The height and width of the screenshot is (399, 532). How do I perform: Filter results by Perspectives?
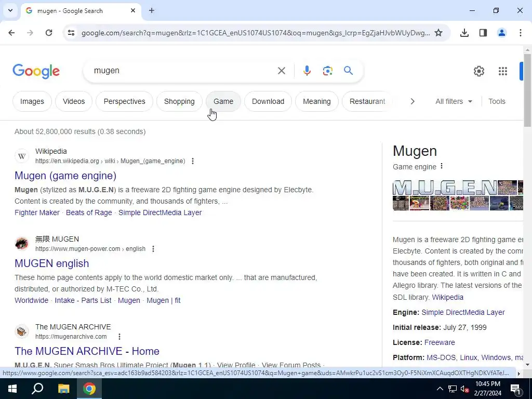[125, 101]
